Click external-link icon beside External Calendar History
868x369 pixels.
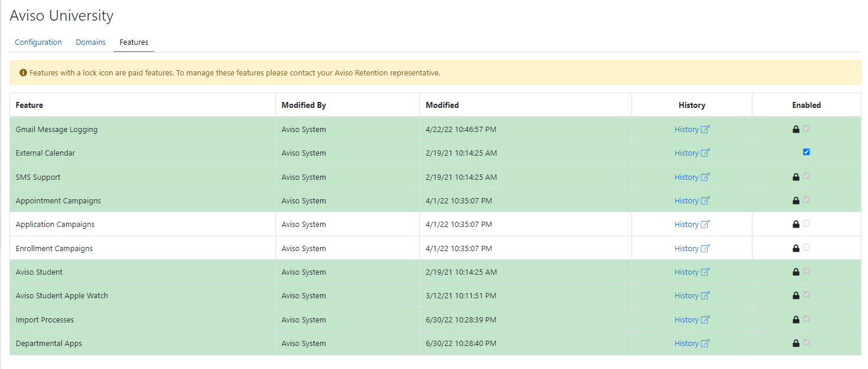tap(705, 153)
